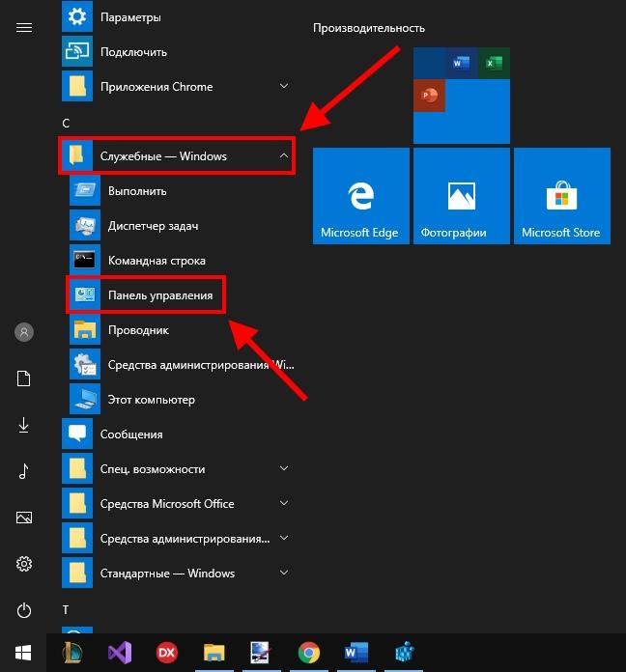Click the Power icon in Start sidebar
Image resolution: width=626 pixels, height=672 pixels.
pos(24,610)
